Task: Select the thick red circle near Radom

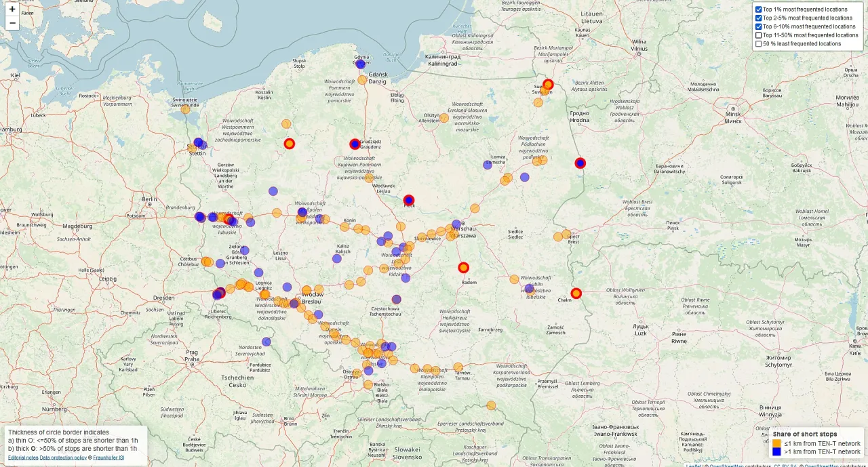Action: [464, 267]
